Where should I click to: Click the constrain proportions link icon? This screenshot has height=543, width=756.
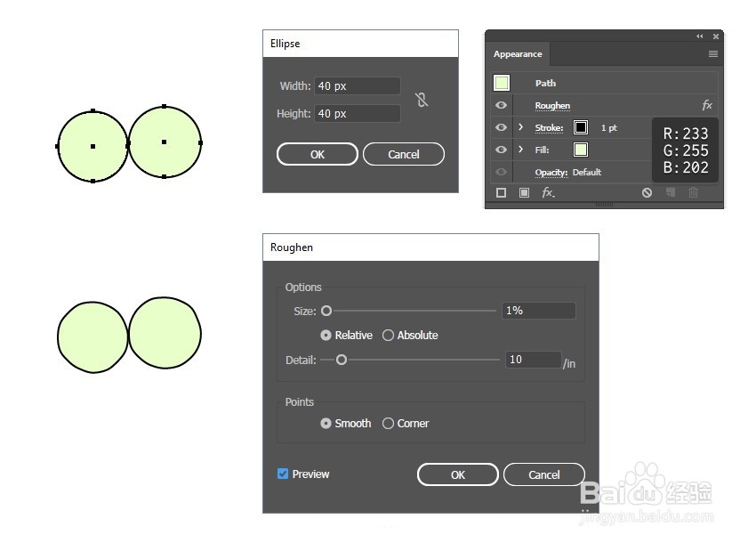pyautogui.click(x=422, y=100)
